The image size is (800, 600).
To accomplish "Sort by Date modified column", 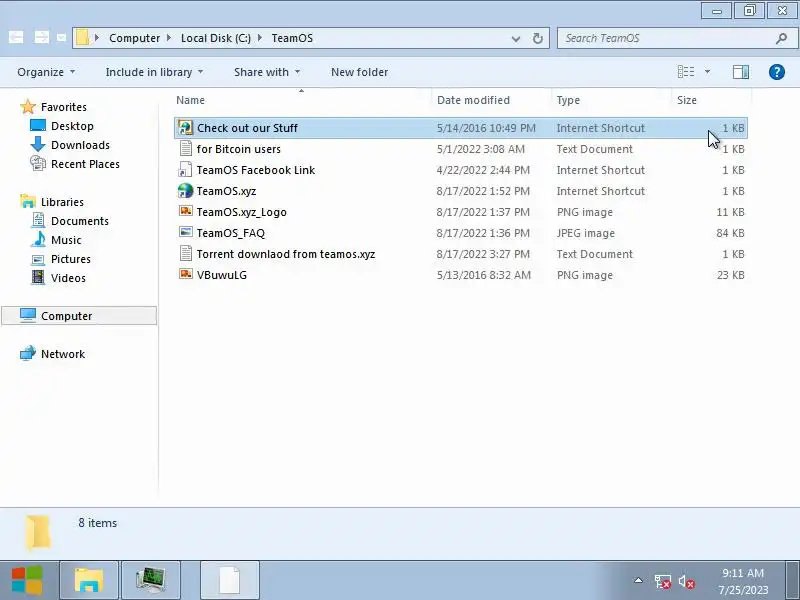I will tap(492, 100).
